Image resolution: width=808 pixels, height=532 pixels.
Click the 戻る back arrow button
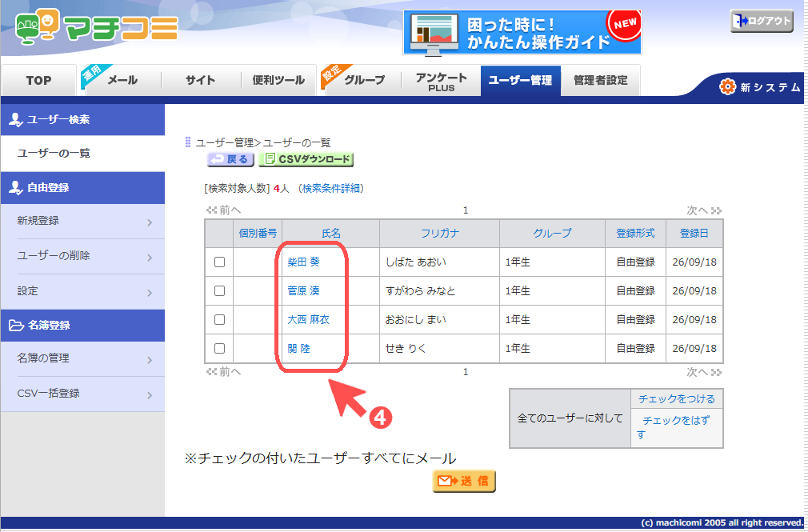230,159
